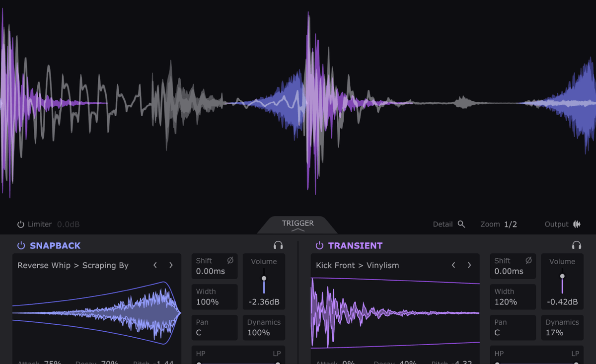This screenshot has height=364, width=596.
Task: Click the Detail magnifier icon
Action: (x=461, y=224)
